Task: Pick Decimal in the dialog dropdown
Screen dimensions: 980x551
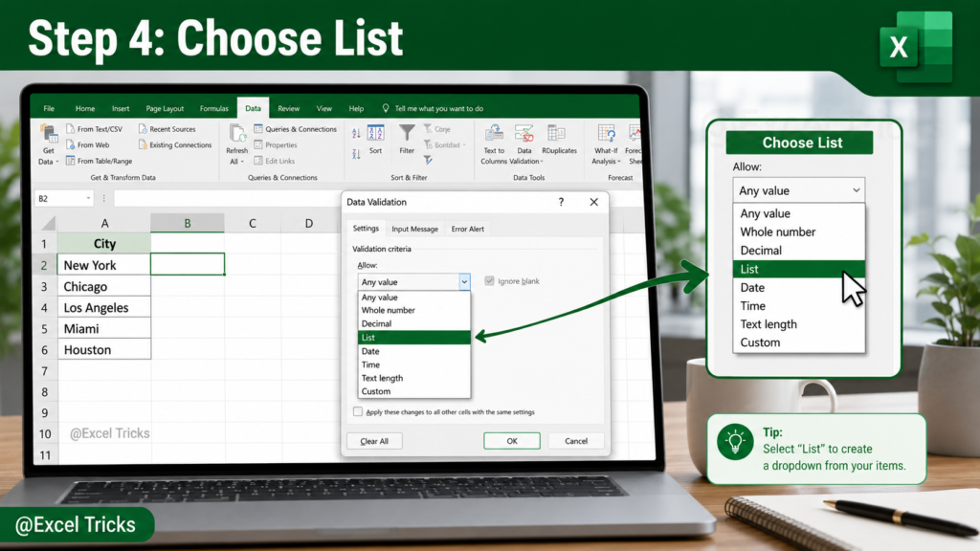Action: [x=413, y=323]
